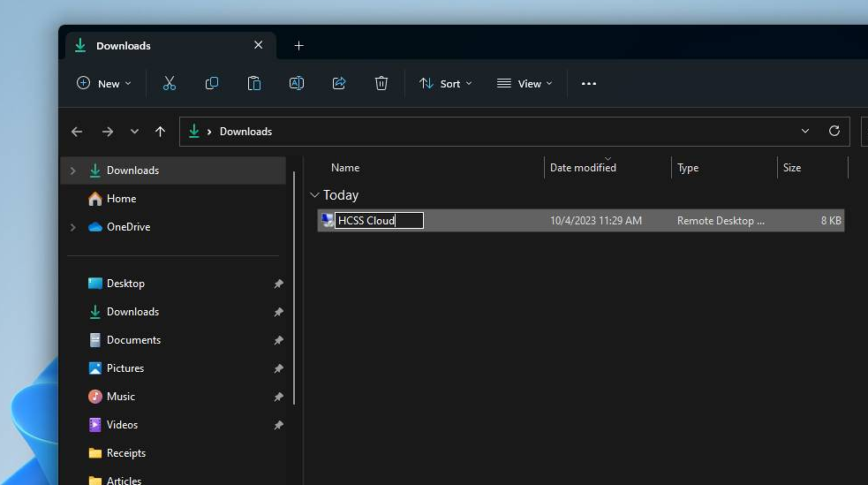Click the navigation pane scrollbar
Screen dimensions: 868x485
pos(294,288)
